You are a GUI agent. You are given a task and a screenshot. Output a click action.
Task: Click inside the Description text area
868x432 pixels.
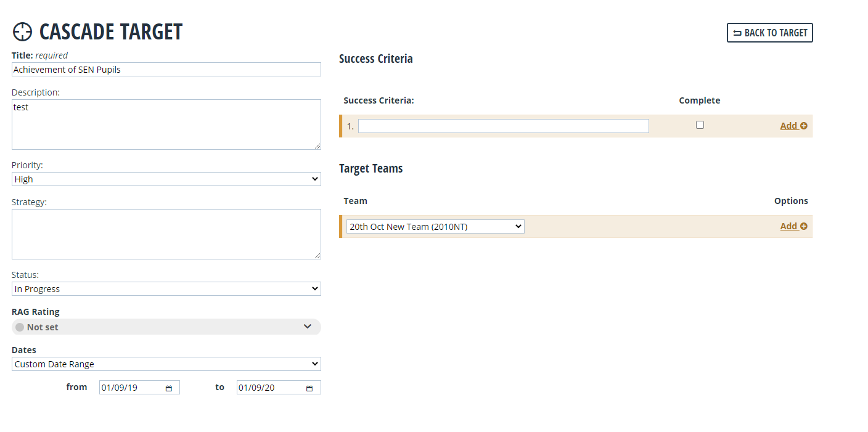click(166, 124)
